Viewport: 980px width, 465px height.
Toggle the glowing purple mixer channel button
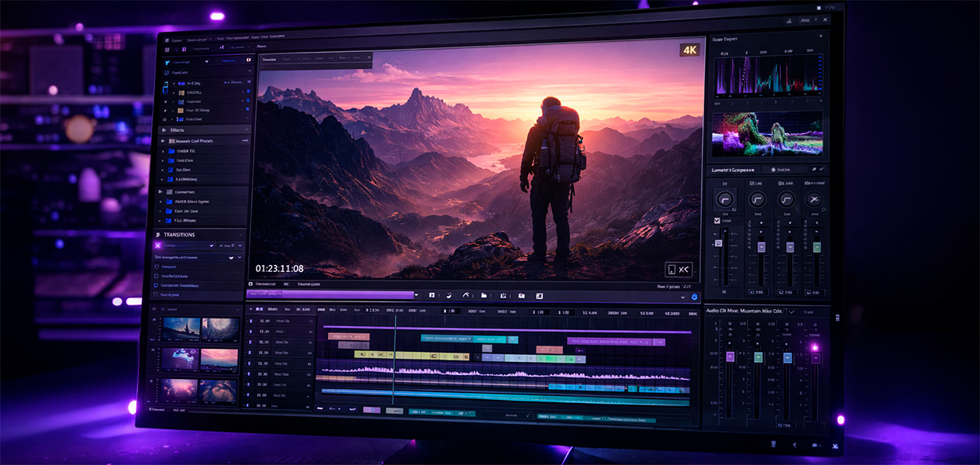[x=815, y=348]
